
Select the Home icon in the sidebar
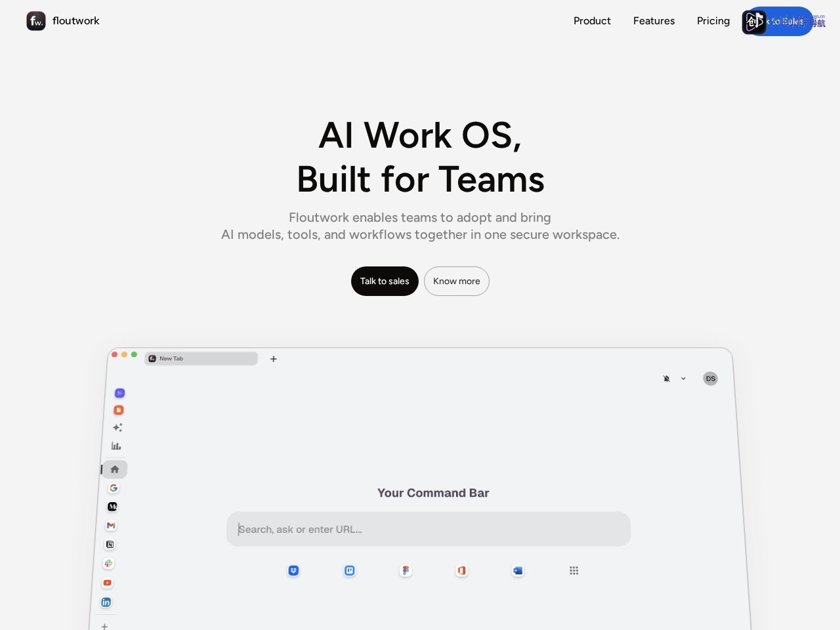[x=115, y=469]
